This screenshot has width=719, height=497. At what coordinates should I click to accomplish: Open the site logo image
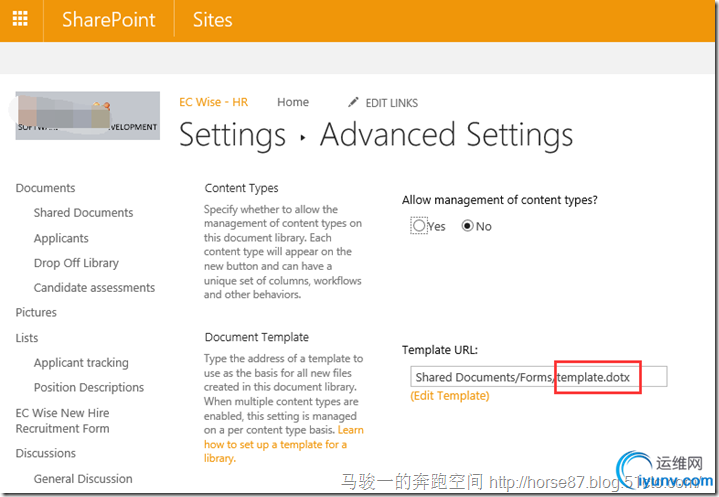[x=88, y=116]
